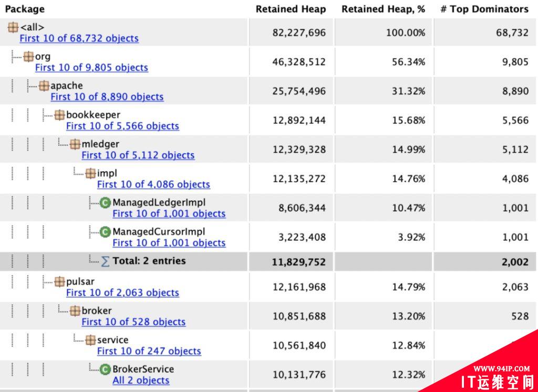Click top dominators total 2,002
The image size is (538, 392).
click(x=515, y=262)
